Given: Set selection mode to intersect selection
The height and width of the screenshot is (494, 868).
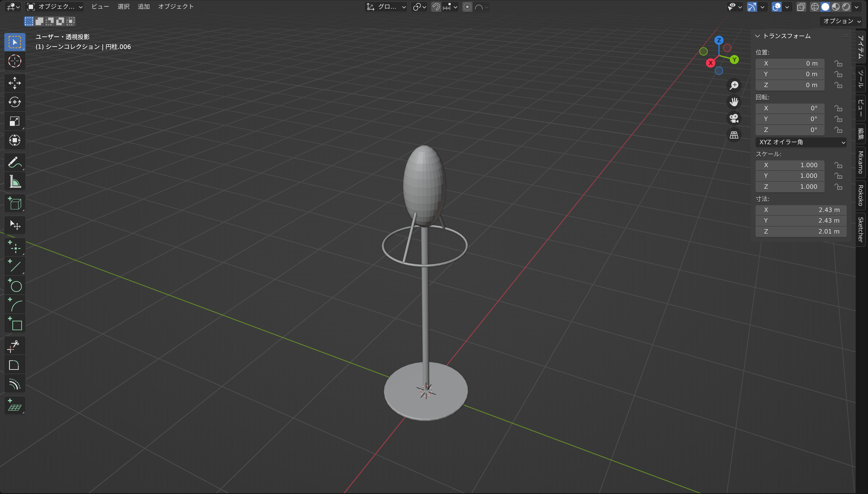Looking at the screenshot, I should click(x=70, y=21).
